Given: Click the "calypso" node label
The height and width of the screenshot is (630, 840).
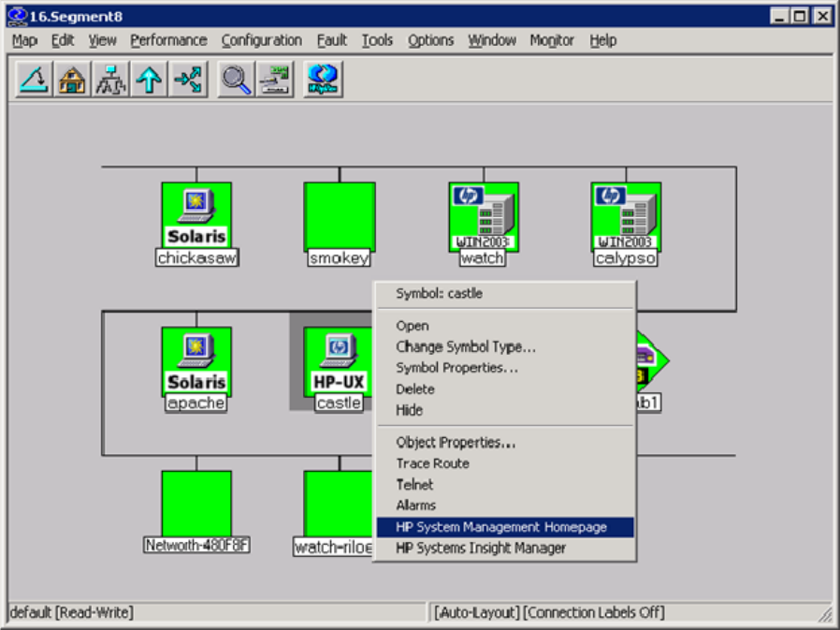Looking at the screenshot, I should 626,258.
